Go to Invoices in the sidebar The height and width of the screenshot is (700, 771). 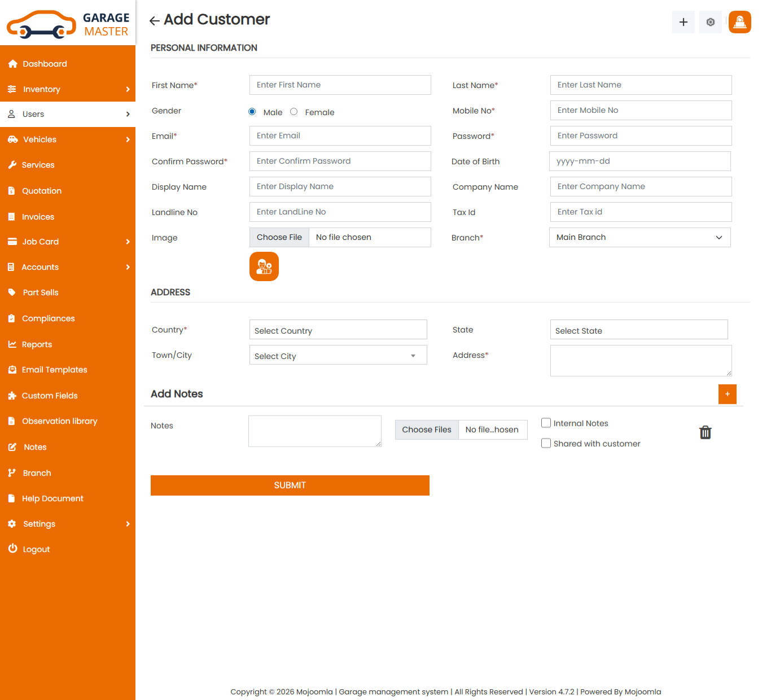(x=38, y=217)
